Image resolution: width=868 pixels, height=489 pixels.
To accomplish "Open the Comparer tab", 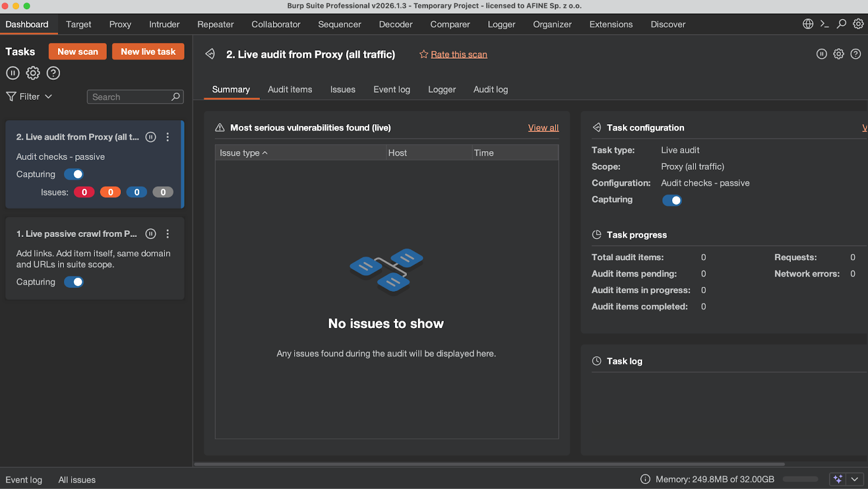I will (x=450, y=24).
